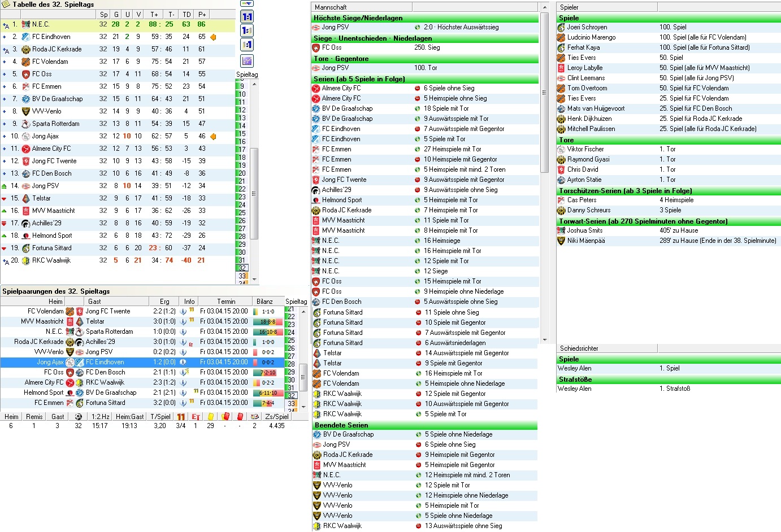
Task: Click the green up arrow beside Jong PSV's rank
Action: click(5, 186)
